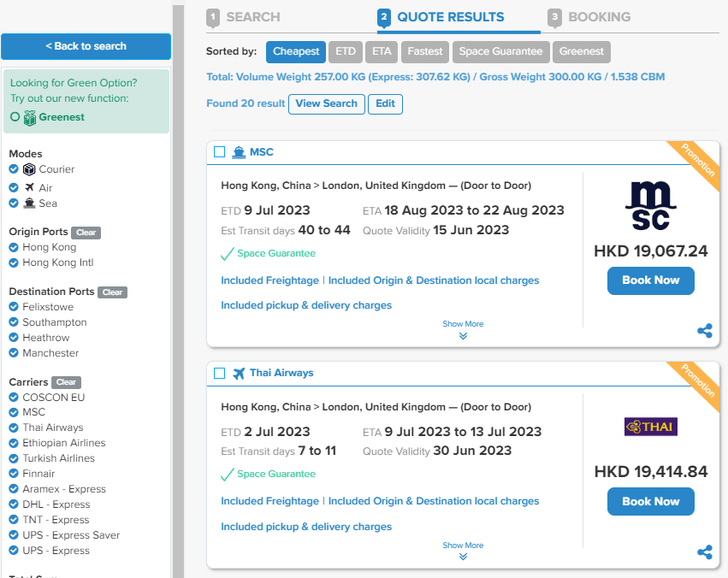Open the MSC carrier name link
The width and height of the screenshot is (728, 578).
click(262, 152)
